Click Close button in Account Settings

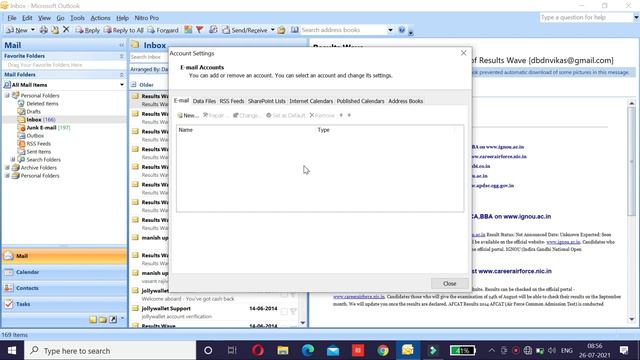coord(449,284)
